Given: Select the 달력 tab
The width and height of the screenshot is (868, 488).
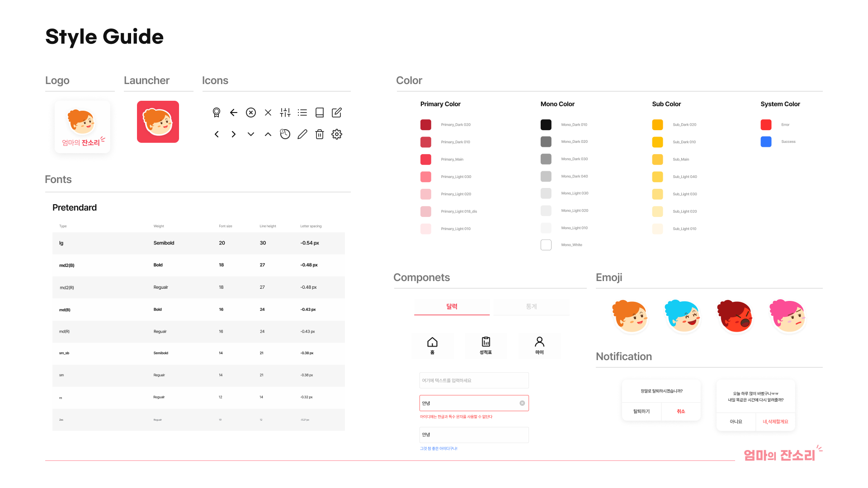Looking at the screenshot, I should [452, 306].
